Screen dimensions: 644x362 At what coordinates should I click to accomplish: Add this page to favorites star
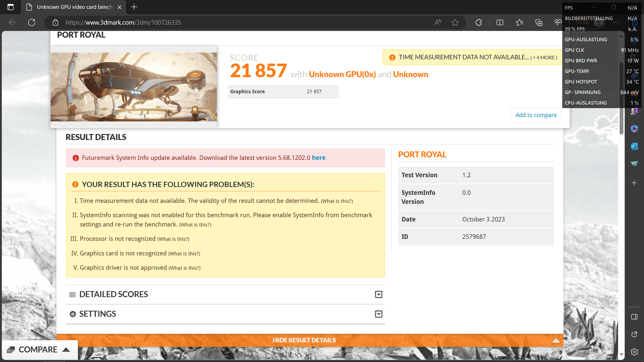(x=455, y=22)
